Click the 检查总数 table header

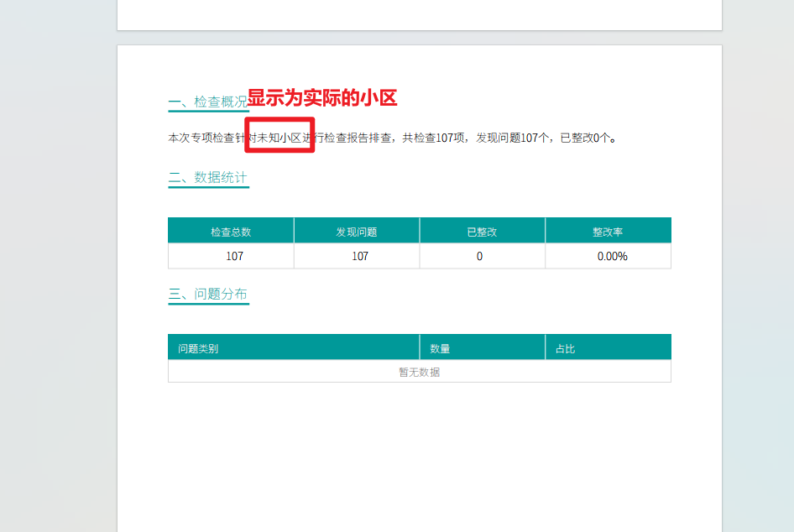point(231,230)
